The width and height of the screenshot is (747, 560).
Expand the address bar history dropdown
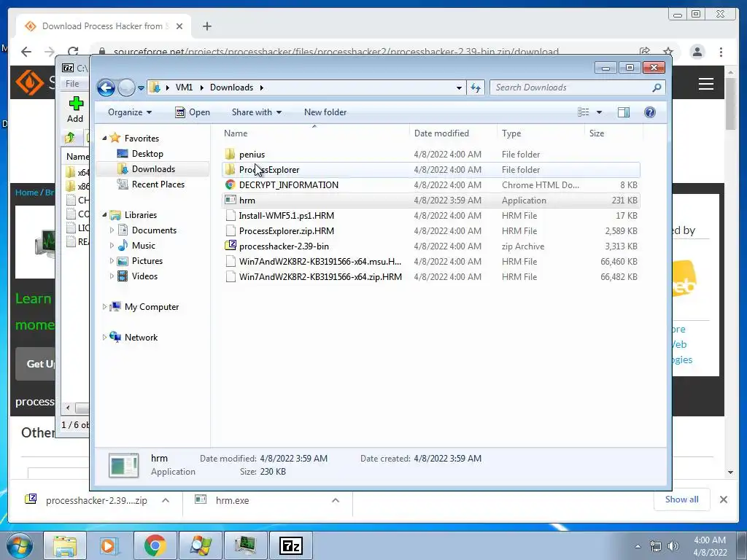tap(459, 87)
